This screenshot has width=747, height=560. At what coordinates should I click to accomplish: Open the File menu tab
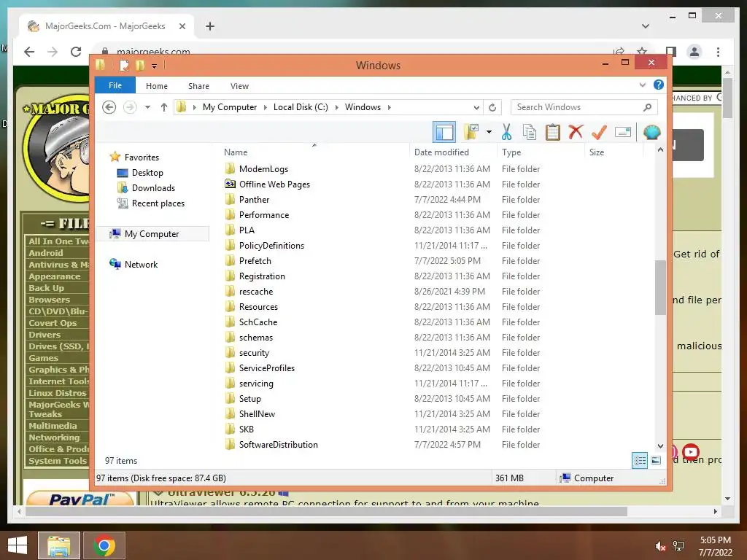pos(115,86)
